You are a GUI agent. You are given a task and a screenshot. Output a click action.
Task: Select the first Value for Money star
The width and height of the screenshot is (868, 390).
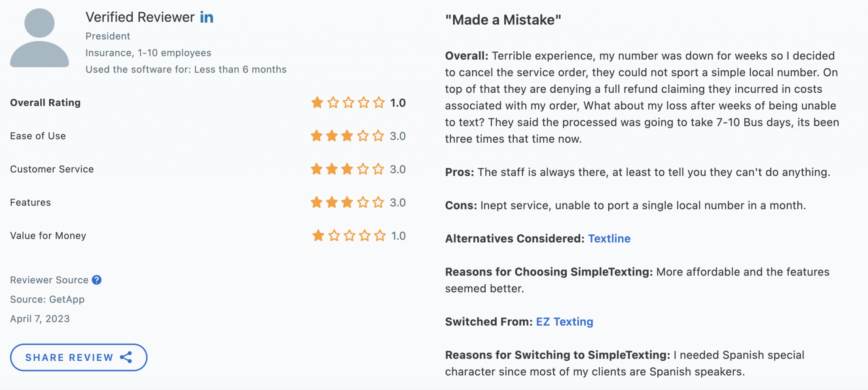tap(317, 236)
